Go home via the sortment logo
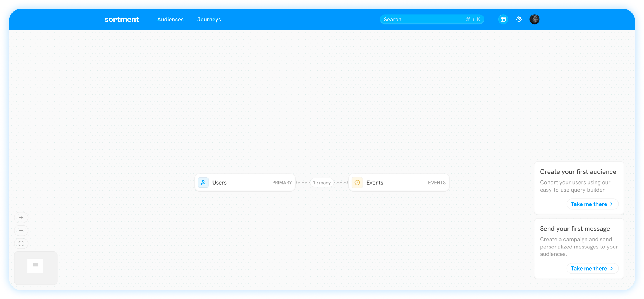 click(122, 19)
